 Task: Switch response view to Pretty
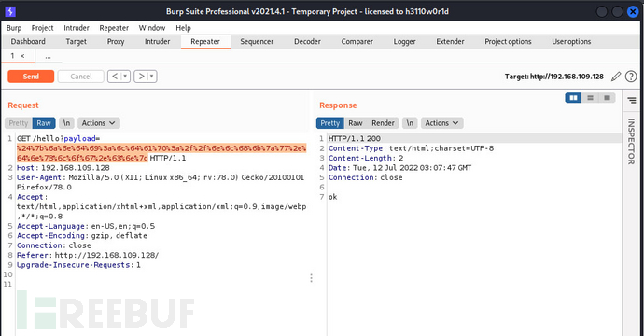tap(330, 123)
